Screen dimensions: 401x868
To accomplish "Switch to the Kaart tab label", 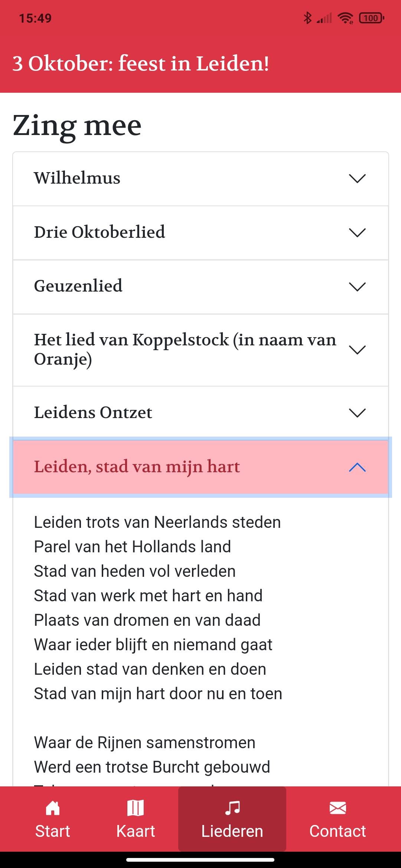I will point(136,831).
